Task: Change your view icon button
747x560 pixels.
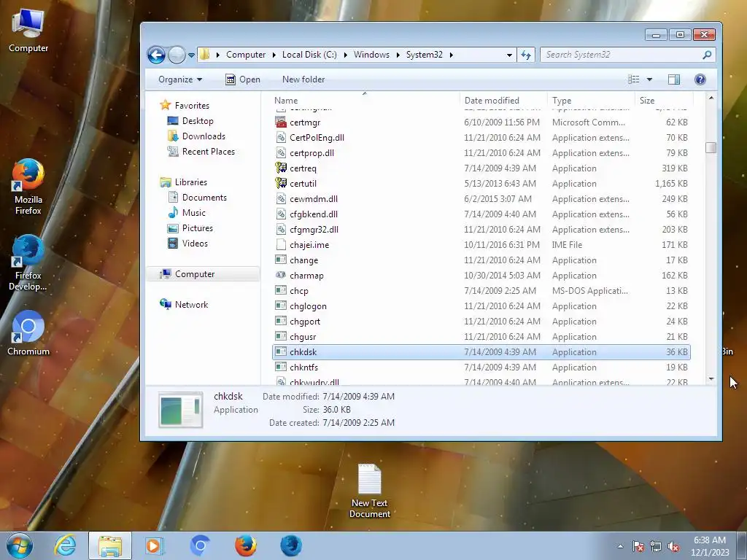Action: click(634, 79)
